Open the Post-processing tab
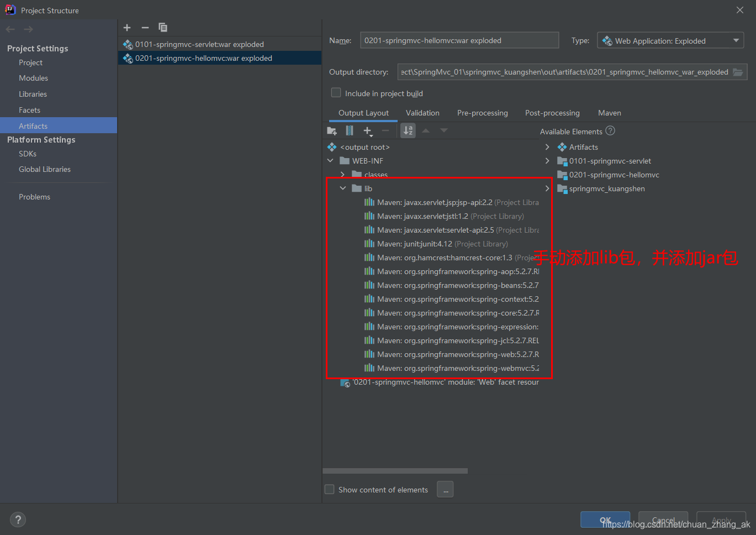The height and width of the screenshot is (535, 756). point(552,113)
